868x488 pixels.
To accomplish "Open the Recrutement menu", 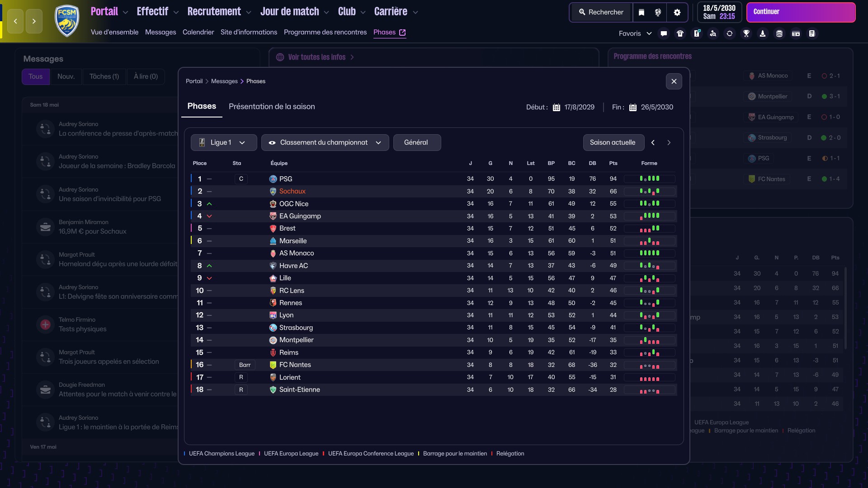I will (219, 12).
